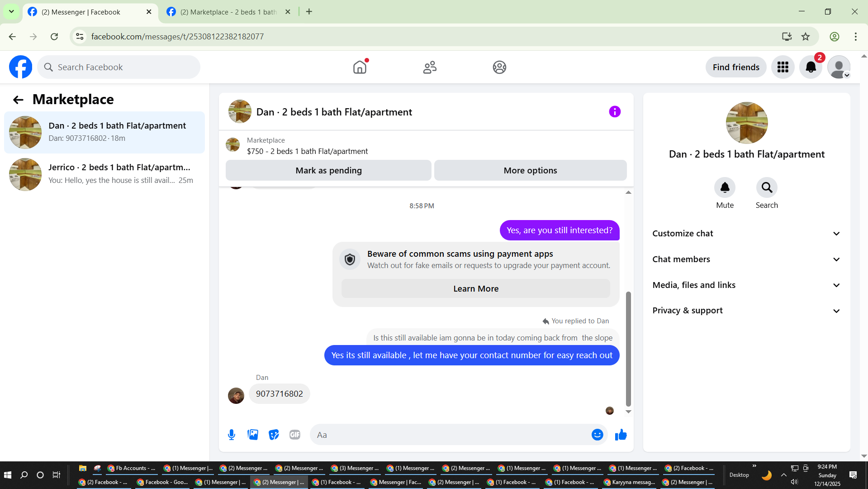Open Jerrico's conversation in chat list

pyautogui.click(x=104, y=174)
